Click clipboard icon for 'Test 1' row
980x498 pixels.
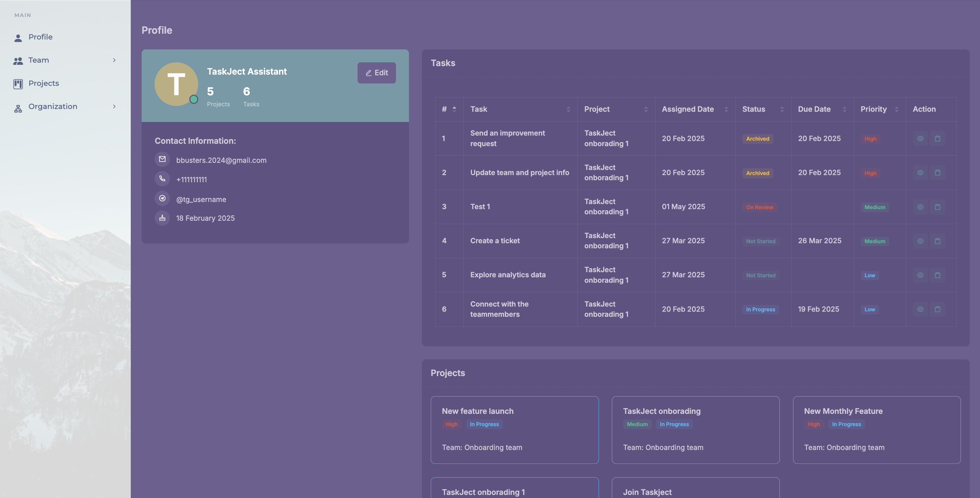937,207
